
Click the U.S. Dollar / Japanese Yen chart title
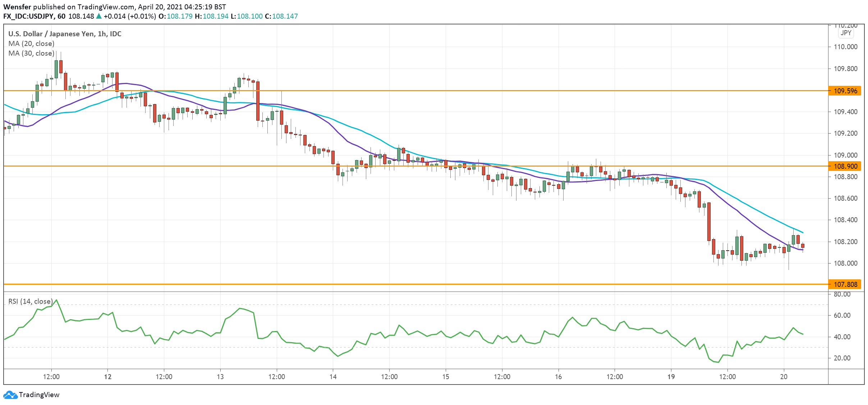click(64, 34)
